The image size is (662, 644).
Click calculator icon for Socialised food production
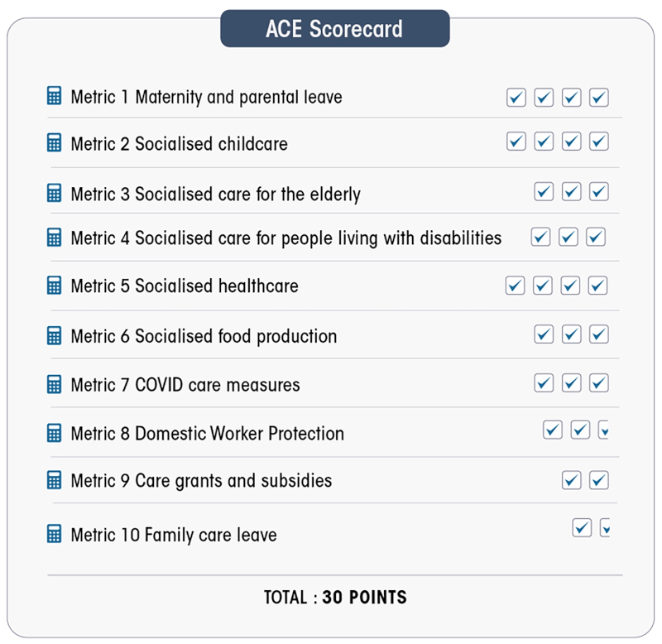pos(54,335)
